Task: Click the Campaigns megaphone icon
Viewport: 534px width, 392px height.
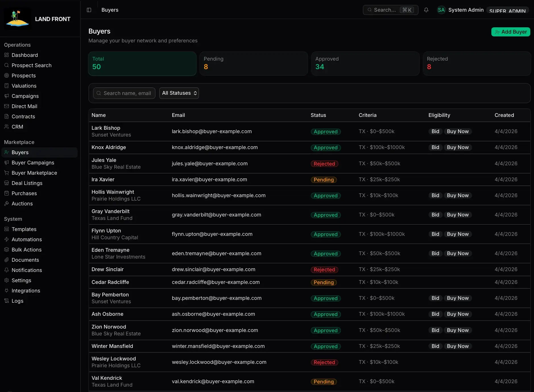Action: tap(7, 96)
